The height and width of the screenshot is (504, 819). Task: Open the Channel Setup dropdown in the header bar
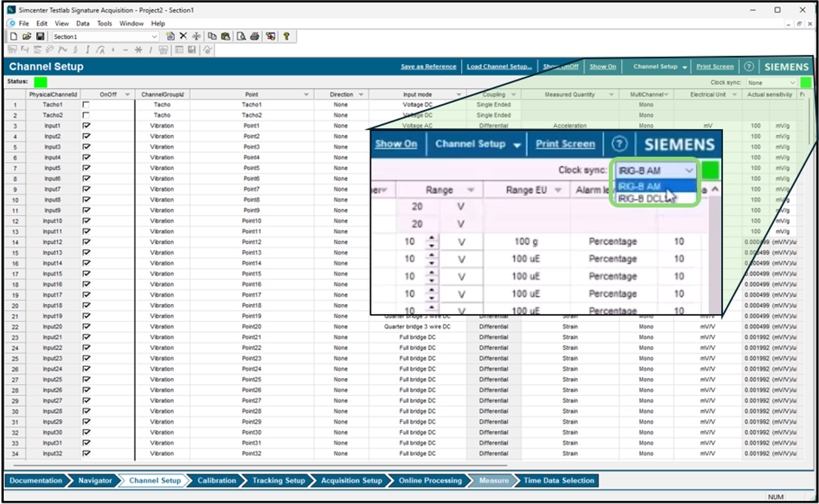point(661,67)
